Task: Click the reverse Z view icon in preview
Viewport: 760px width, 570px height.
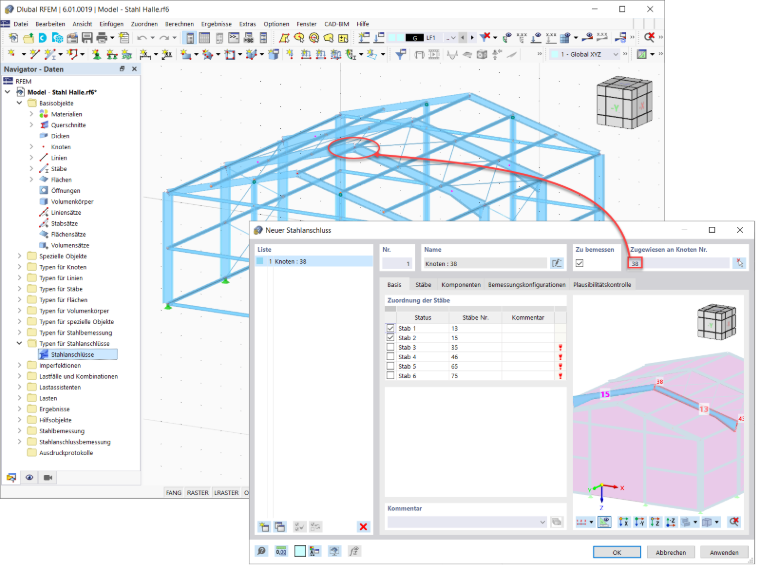Action: (671, 522)
